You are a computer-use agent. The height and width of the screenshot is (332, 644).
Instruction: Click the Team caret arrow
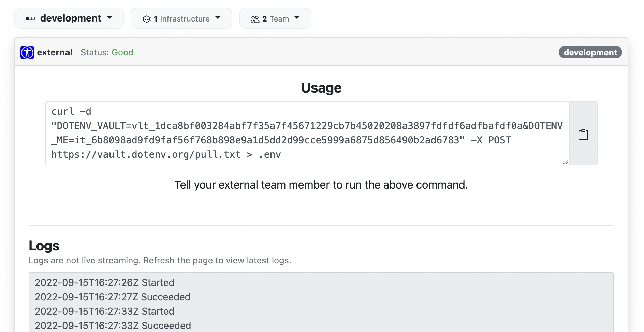(297, 17)
